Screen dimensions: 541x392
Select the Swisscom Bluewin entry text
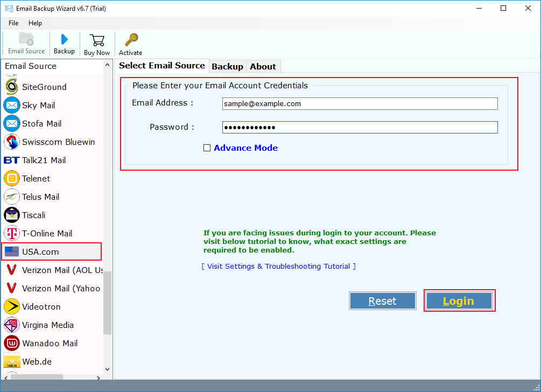[x=58, y=142]
